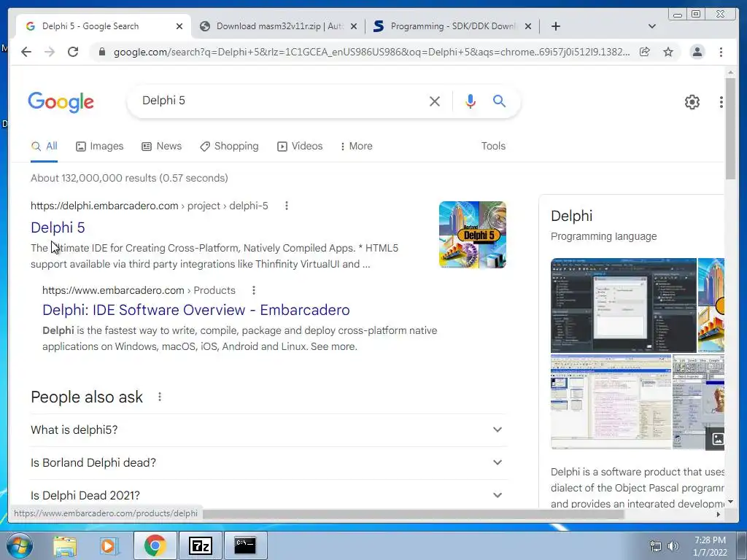Image resolution: width=747 pixels, height=560 pixels.
Task: Select the Videos search tab
Action: (x=300, y=146)
